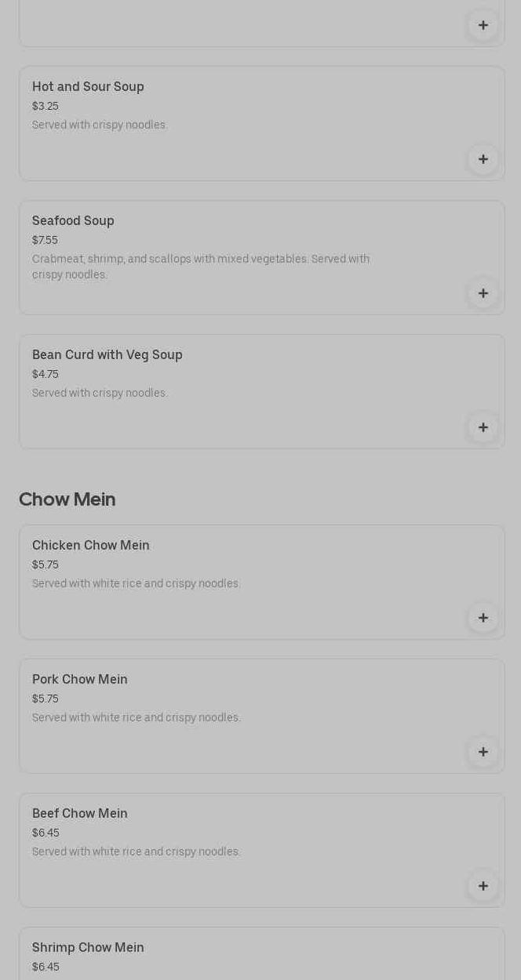
Task: Click the Chow Mein section heading
Action: (x=67, y=499)
